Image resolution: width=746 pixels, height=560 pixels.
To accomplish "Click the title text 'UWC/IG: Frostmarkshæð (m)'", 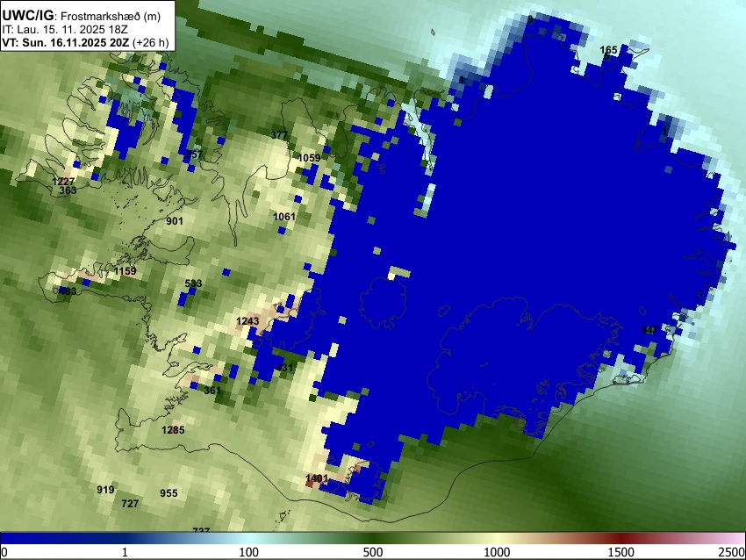I will point(82,16).
